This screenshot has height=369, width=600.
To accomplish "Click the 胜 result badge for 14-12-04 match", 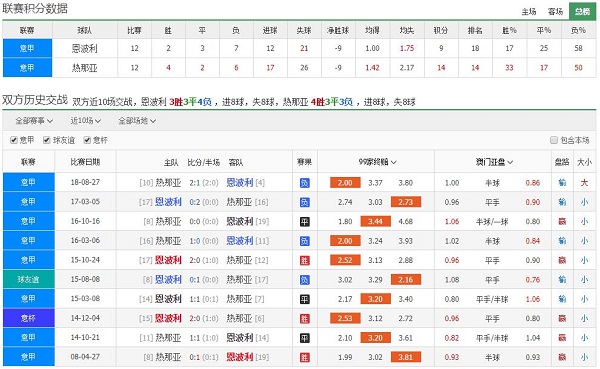I will [x=305, y=318].
